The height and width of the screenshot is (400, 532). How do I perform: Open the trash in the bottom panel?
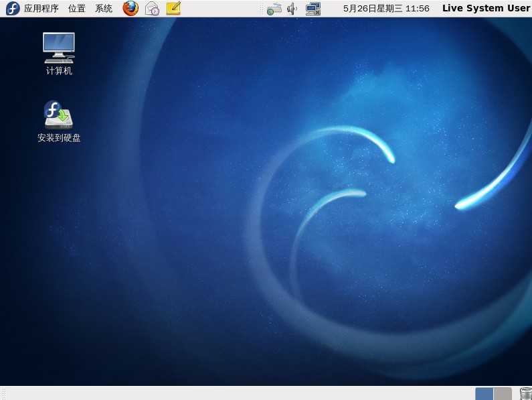point(525,393)
